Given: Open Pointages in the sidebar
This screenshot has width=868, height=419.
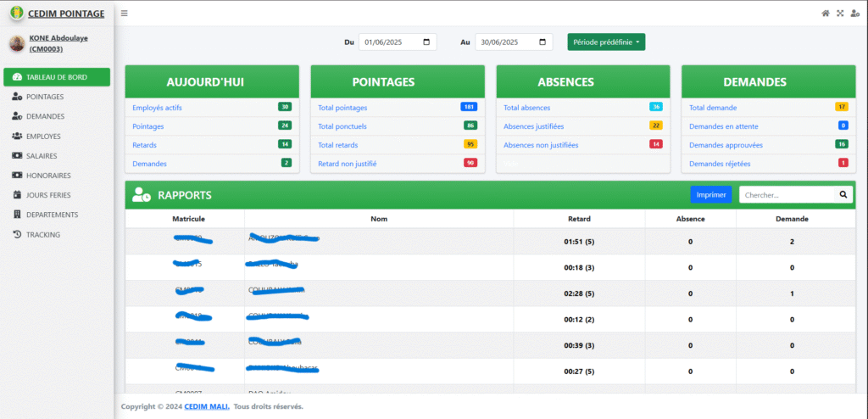Looking at the screenshot, I should click(x=44, y=97).
